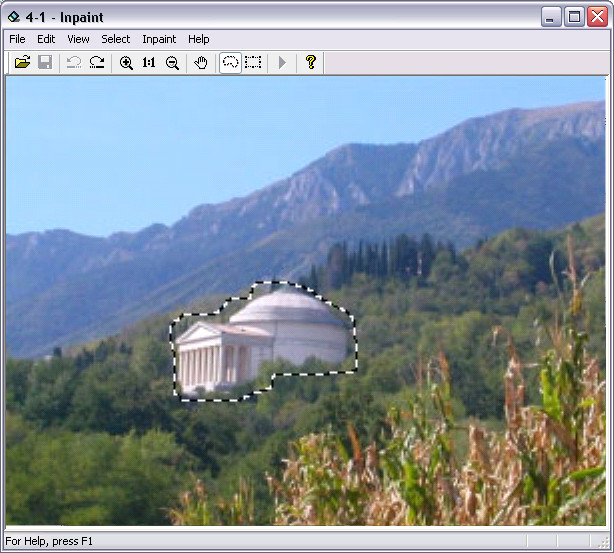Screen dimensions: 614x553
Task: Open the Inpaint menu
Action: click(x=159, y=39)
